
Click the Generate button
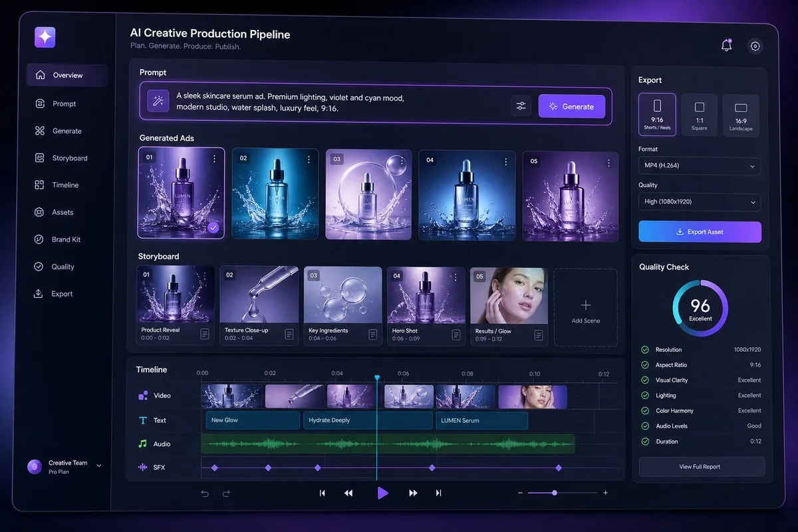572,106
